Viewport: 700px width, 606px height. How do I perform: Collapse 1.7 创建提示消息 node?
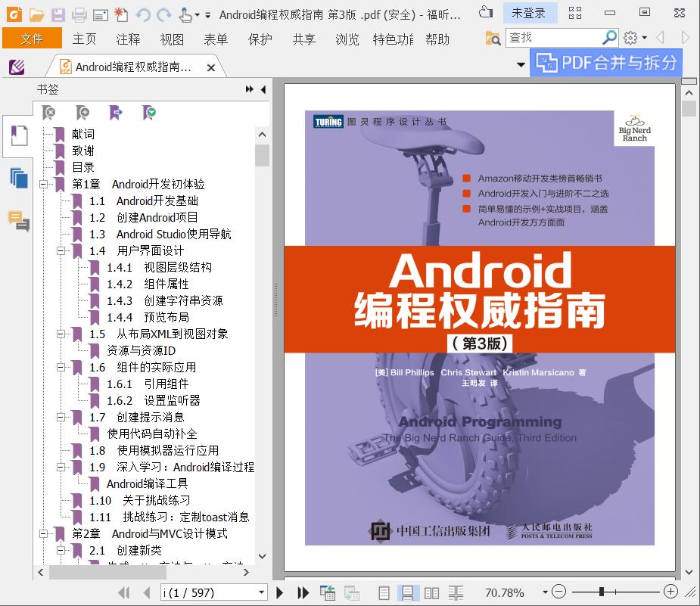click(x=61, y=417)
